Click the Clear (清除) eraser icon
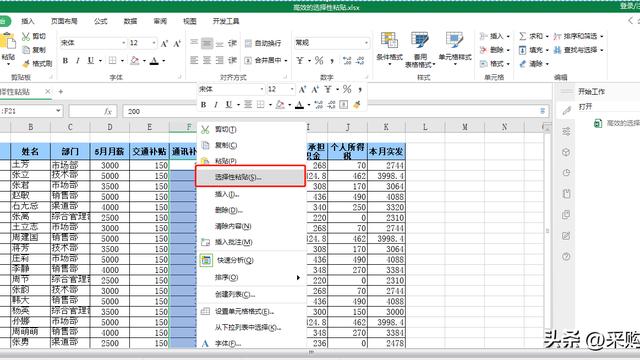The height and width of the screenshot is (360, 640). pos(522,64)
